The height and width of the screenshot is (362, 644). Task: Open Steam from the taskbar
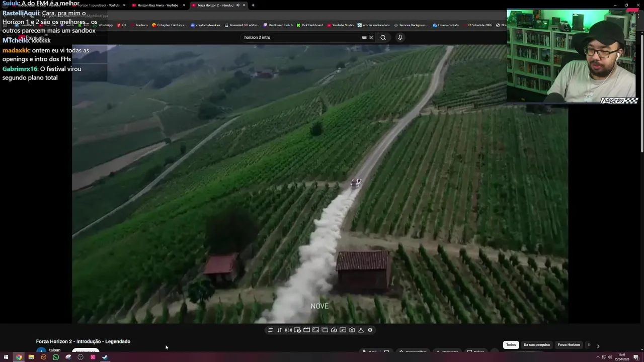(x=105, y=357)
